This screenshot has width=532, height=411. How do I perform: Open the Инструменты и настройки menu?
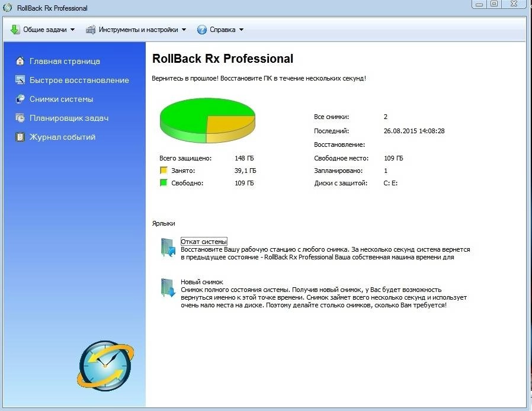(x=136, y=30)
